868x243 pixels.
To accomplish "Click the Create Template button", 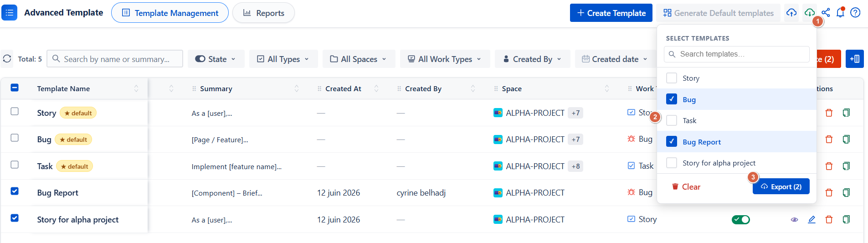I will pos(611,13).
